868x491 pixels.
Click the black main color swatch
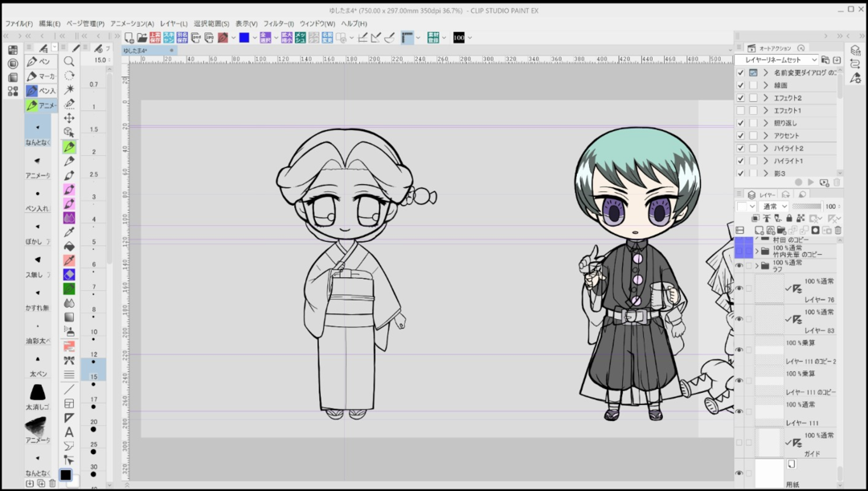(x=65, y=475)
